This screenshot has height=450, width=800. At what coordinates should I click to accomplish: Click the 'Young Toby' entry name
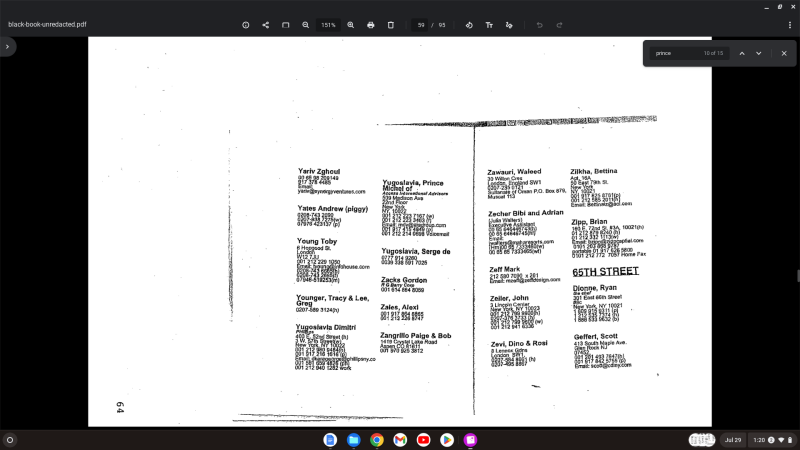(x=317, y=241)
